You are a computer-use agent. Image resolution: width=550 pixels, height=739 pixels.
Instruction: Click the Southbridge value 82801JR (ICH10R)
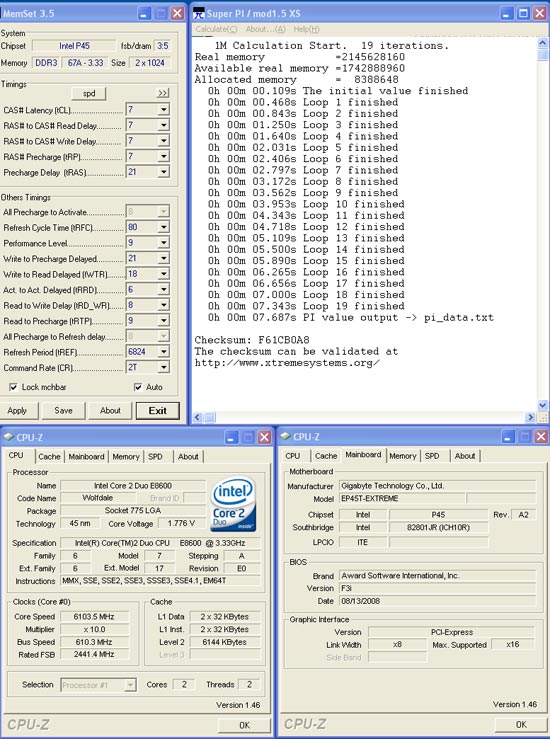[x=438, y=527]
